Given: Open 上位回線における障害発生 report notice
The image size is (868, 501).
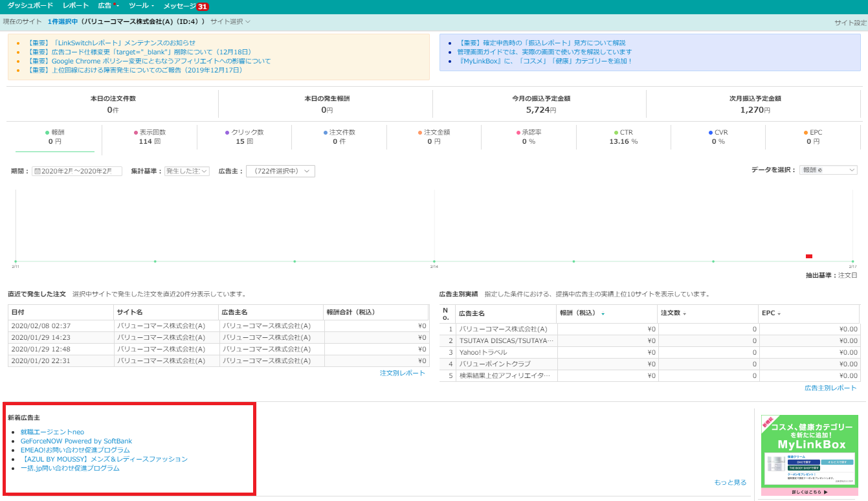Looking at the screenshot, I should click(135, 70).
